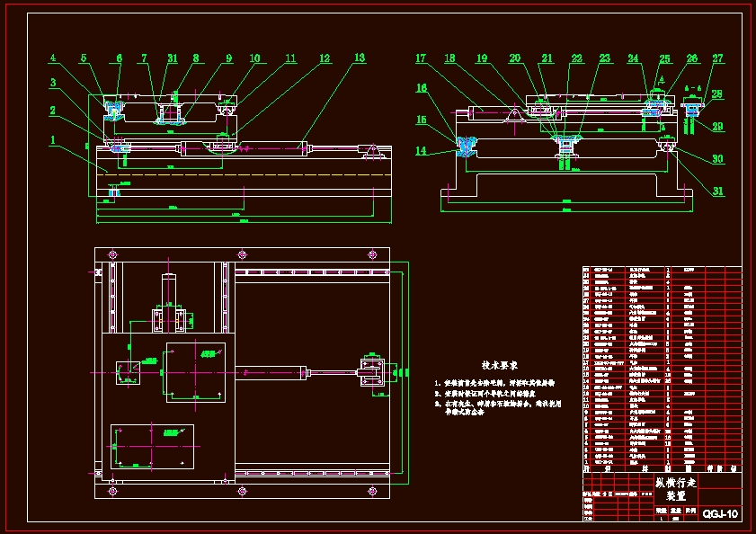Screen dimensions: 756x534
Task: Select the bottom-right mounting bolt hole in plan view
Action: pos(372,491)
